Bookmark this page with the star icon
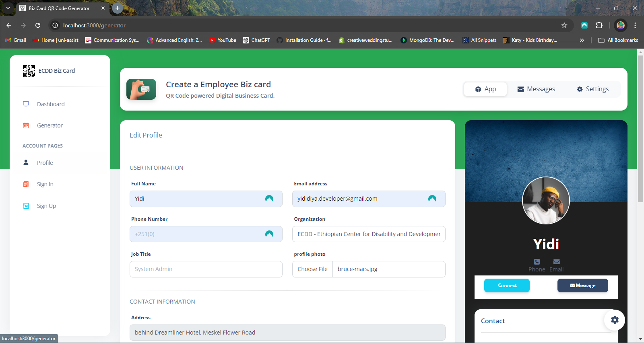The height and width of the screenshot is (343, 644). (x=564, y=25)
